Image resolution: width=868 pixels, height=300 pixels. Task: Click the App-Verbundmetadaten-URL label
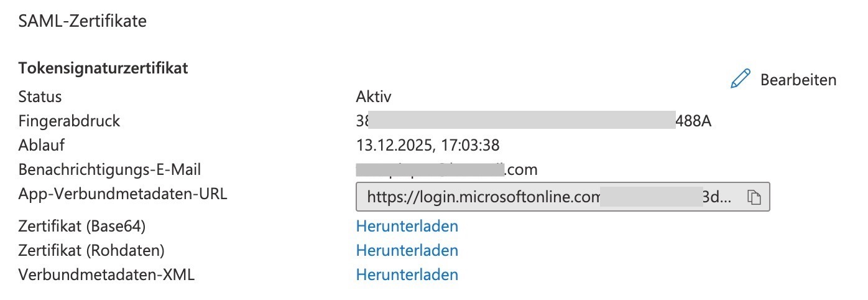(x=123, y=194)
